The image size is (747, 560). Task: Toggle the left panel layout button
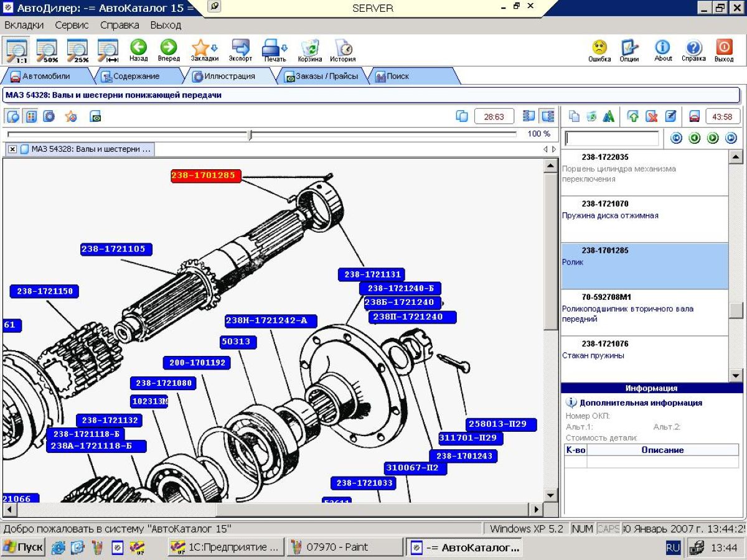529,116
